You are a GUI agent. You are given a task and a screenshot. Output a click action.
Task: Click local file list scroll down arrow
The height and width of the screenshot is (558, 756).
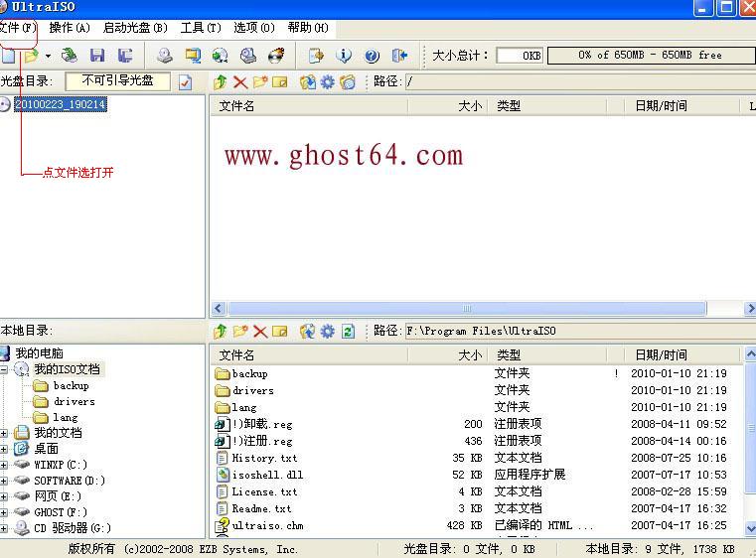(x=750, y=528)
